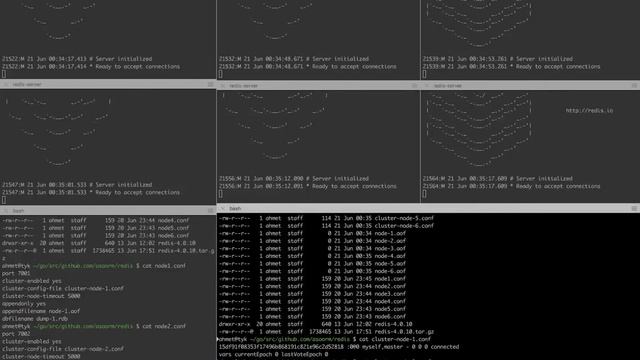Select the middle-right redis-server pane title
640x360 pixels.
point(447,86)
